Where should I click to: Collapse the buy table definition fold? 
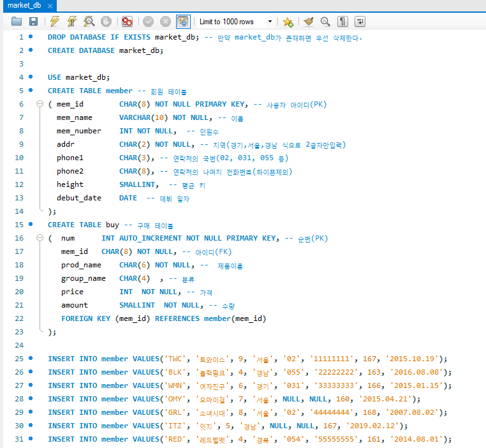click(40, 238)
